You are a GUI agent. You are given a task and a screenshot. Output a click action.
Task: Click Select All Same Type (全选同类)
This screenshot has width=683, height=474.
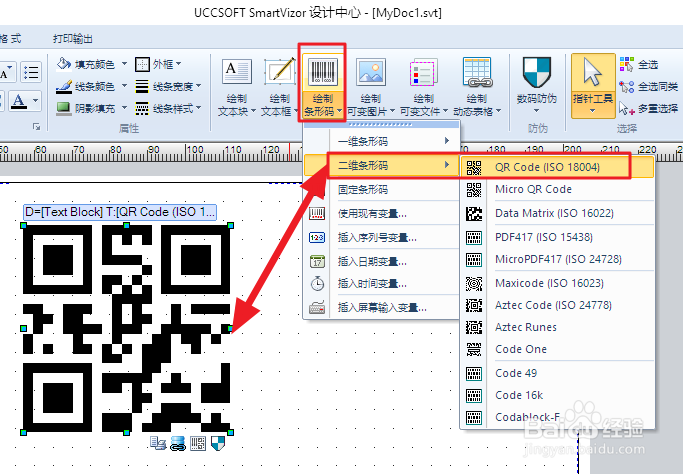pyautogui.click(x=648, y=86)
